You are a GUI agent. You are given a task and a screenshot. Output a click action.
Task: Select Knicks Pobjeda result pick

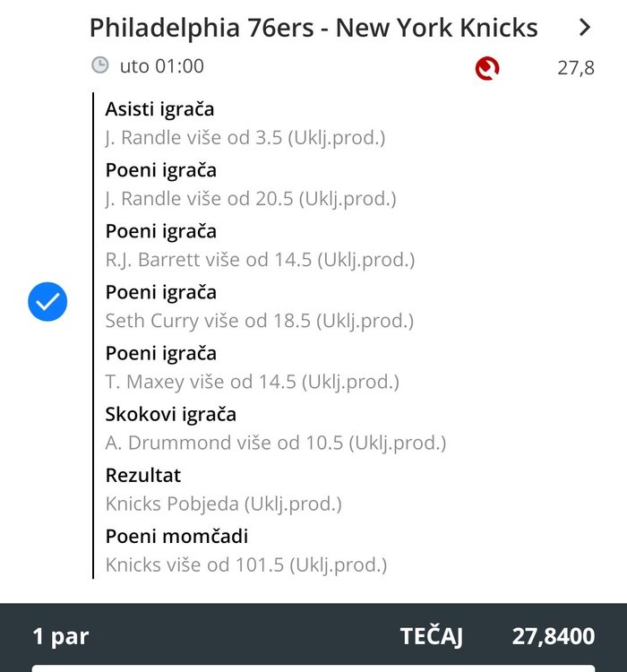pyautogui.click(x=224, y=504)
